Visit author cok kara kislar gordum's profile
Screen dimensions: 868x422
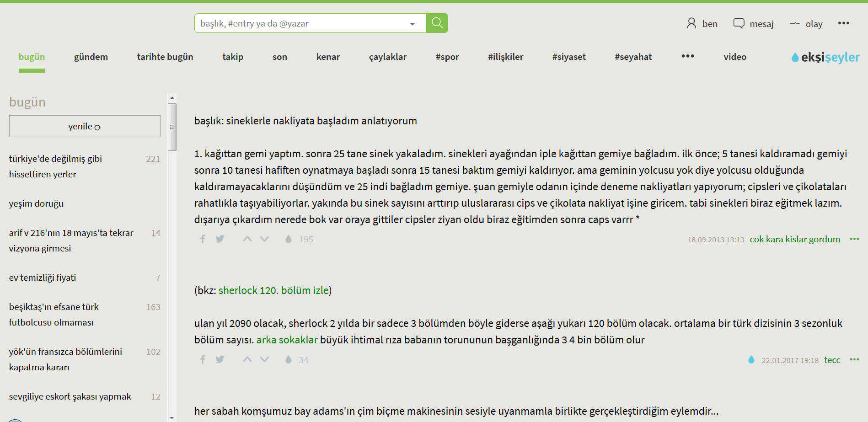(x=794, y=239)
